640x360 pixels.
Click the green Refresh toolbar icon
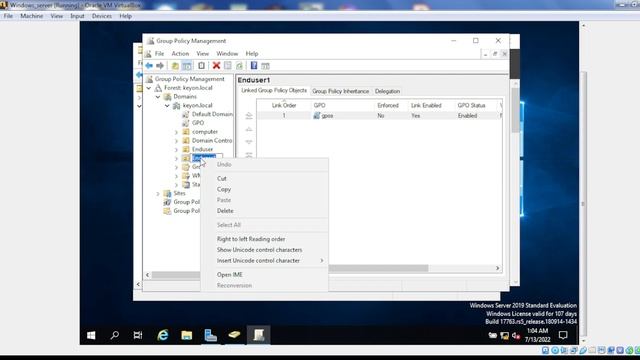coord(239,66)
